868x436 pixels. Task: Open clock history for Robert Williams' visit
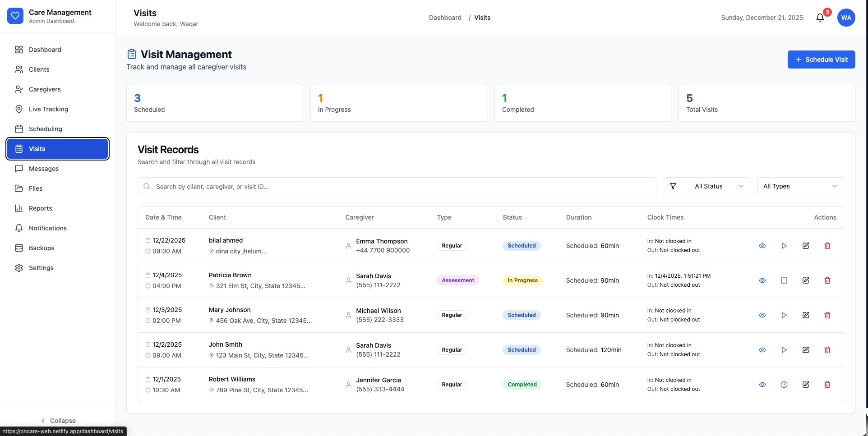point(784,385)
